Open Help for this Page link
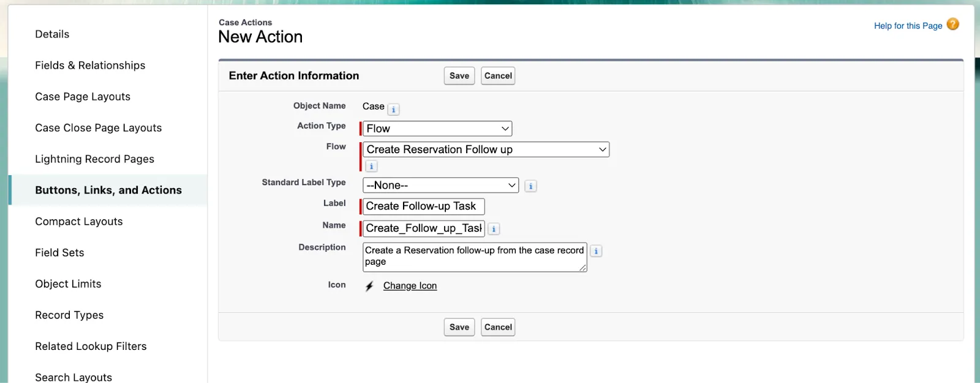Image resolution: width=980 pixels, height=383 pixels. click(908, 26)
